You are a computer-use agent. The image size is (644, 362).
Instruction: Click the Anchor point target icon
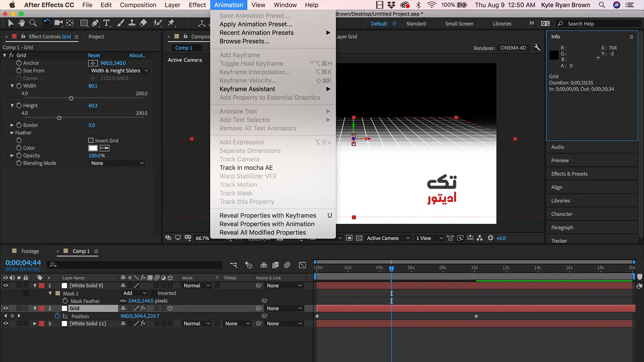(93, 63)
